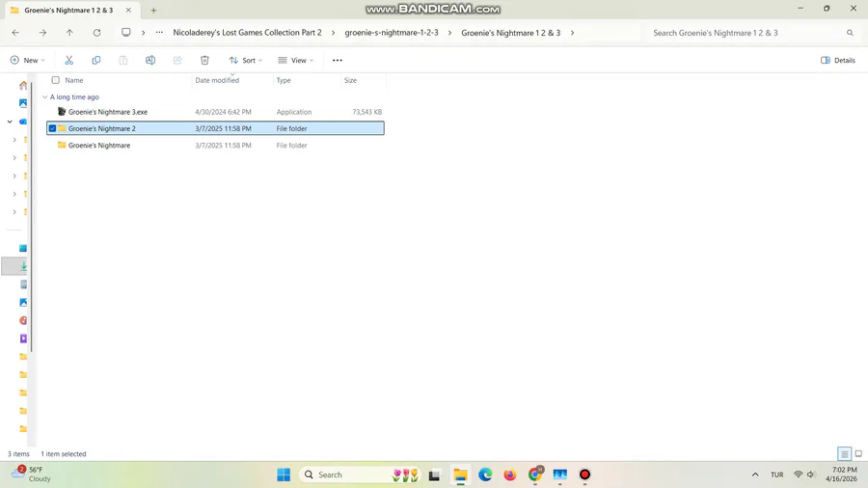Sort by Type column header
Screen dimensions: 868x488
point(284,80)
